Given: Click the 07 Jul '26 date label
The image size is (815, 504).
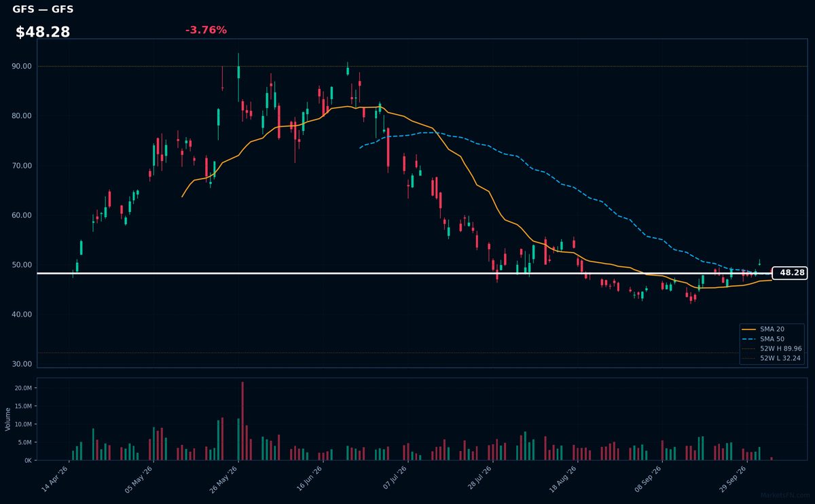Looking at the screenshot, I should [395, 478].
